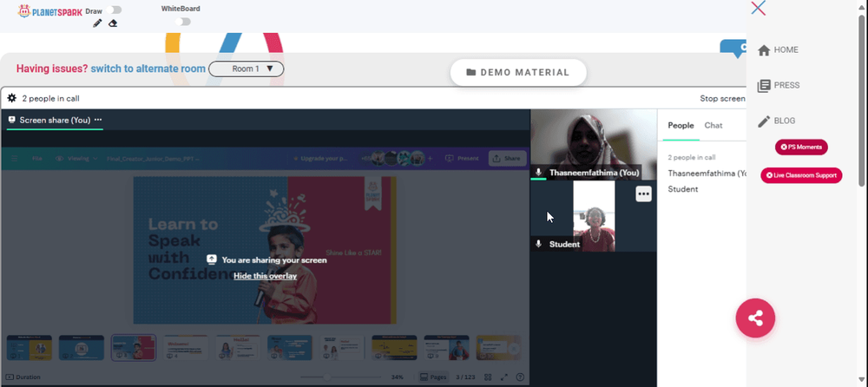Select the pencil draw tool
868x387 pixels.
point(97,23)
